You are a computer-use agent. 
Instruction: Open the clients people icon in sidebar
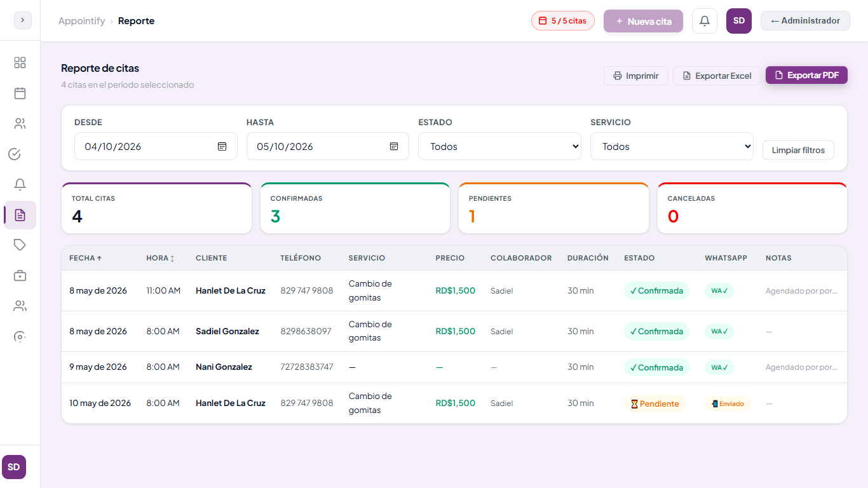(x=20, y=124)
